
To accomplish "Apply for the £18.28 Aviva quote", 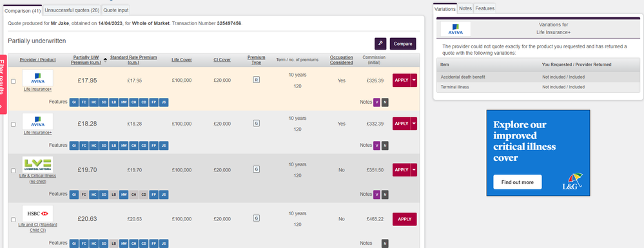I will [402, 124].
